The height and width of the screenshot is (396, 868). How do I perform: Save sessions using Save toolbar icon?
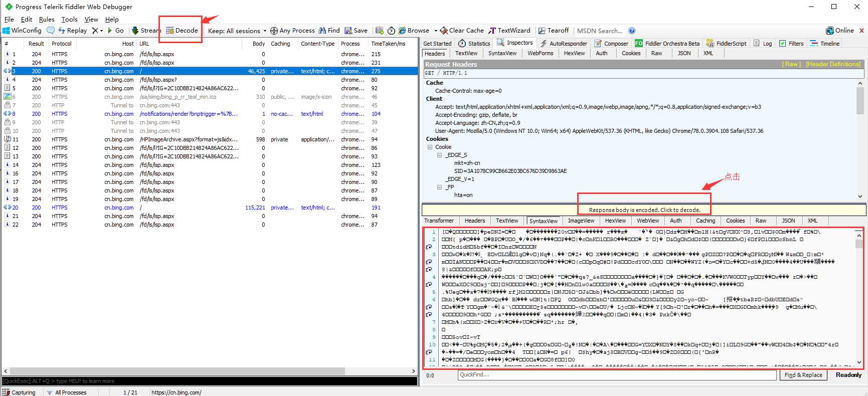(x=356, y=31)
